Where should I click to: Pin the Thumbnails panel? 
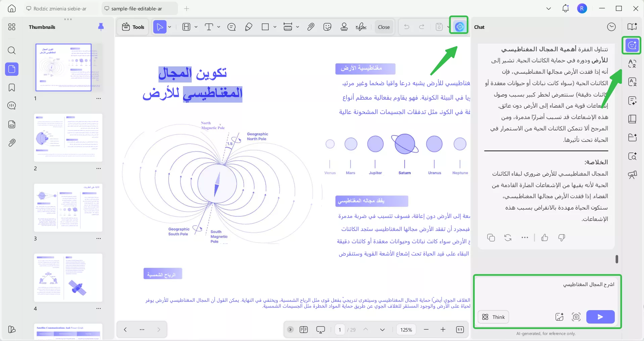point(101,27)
